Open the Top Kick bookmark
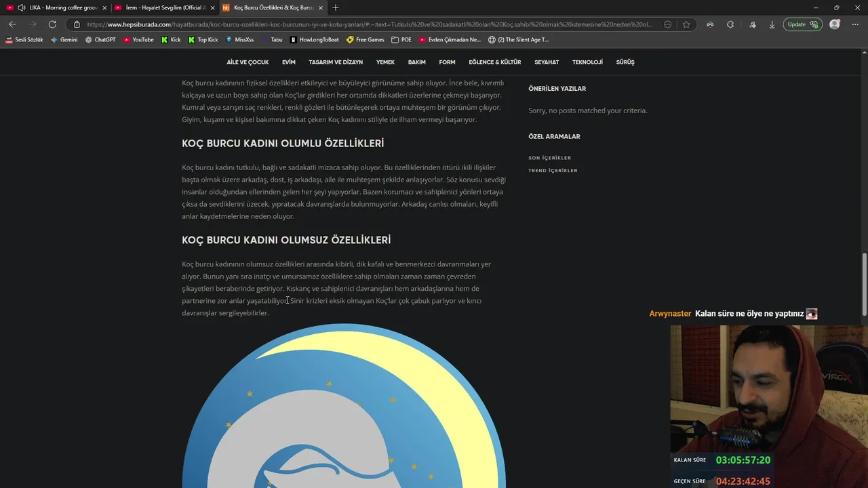 pos(203,40)
